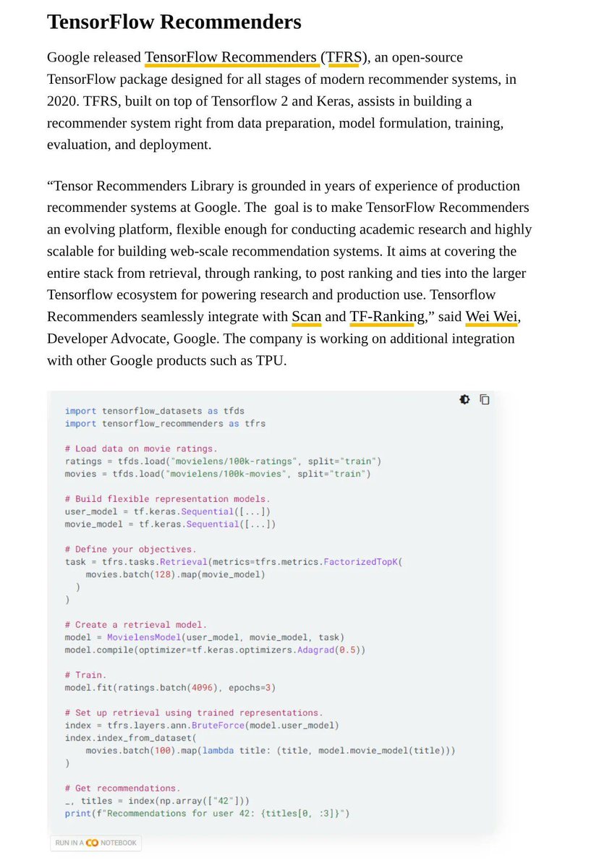Visit the Wei Wei link
Screen dimensions: 591x868
tap(492, 317)
